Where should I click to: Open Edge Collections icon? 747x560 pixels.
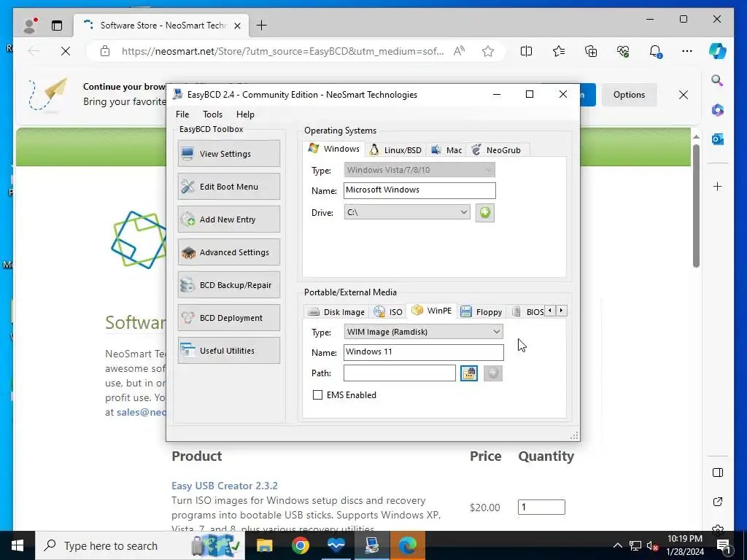click(x=591, y=51)
